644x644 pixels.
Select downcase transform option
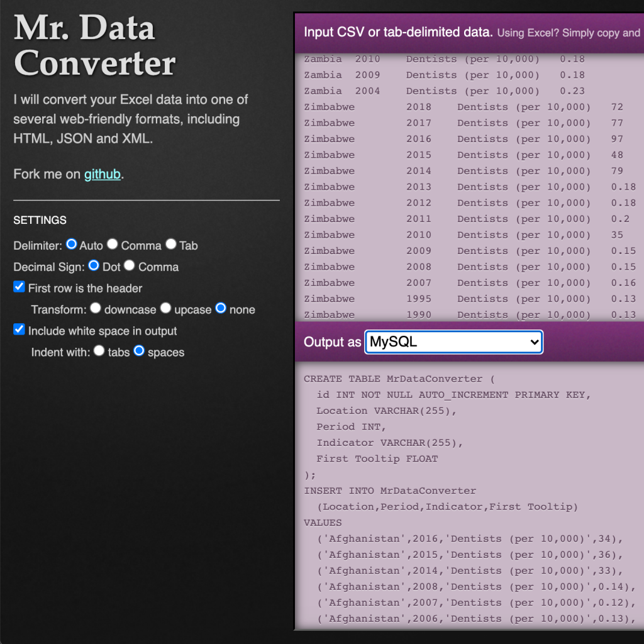(96, 308)
